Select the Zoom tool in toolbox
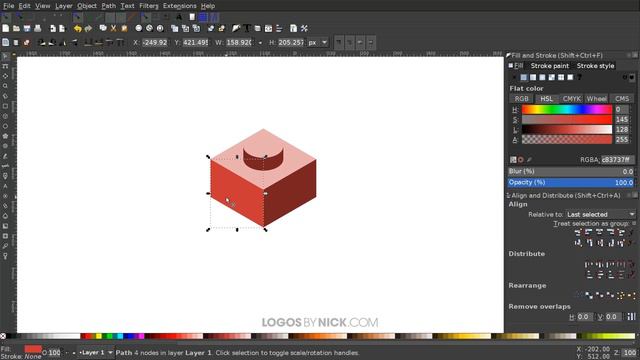 click(x=5, y=86)
